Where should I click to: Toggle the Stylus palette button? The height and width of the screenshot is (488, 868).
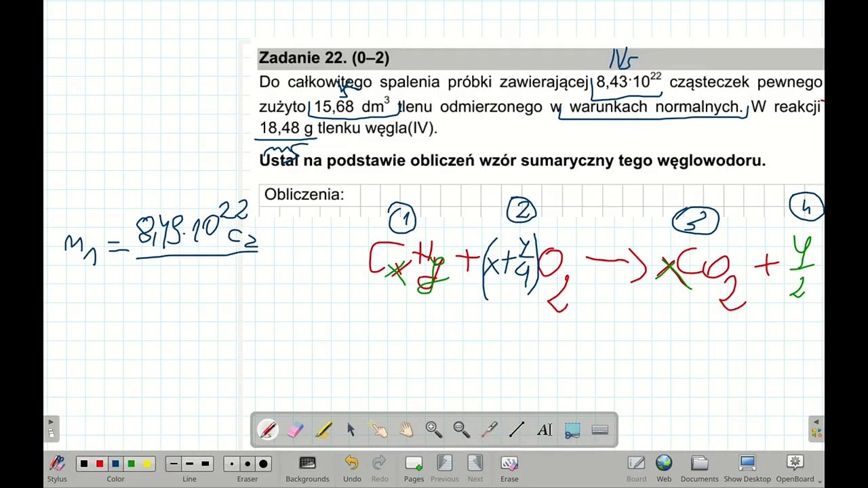[57, 468]
